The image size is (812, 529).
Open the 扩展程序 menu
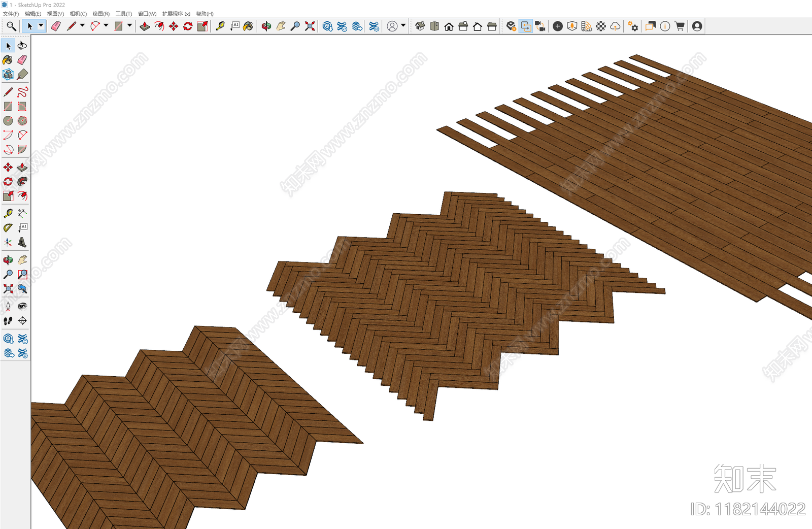[x=176, y=14]
